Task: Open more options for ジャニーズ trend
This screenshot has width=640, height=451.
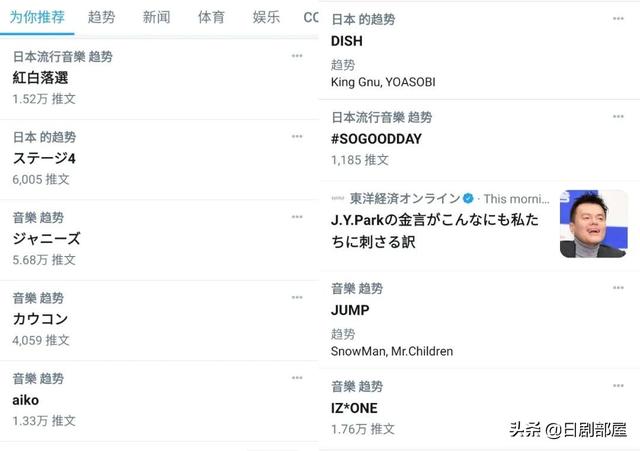Action: (x=297, y=217)
